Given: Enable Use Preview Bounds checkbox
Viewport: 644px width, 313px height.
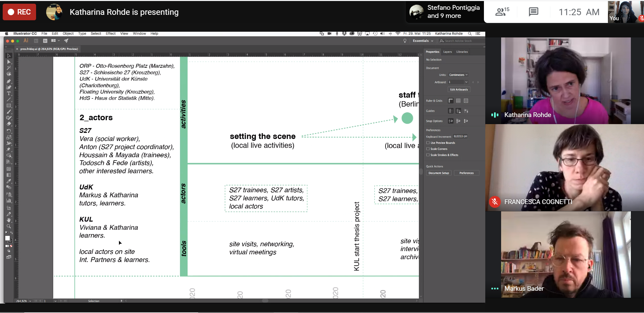Looking at the screenshot, I should click(x=428, y=143).
